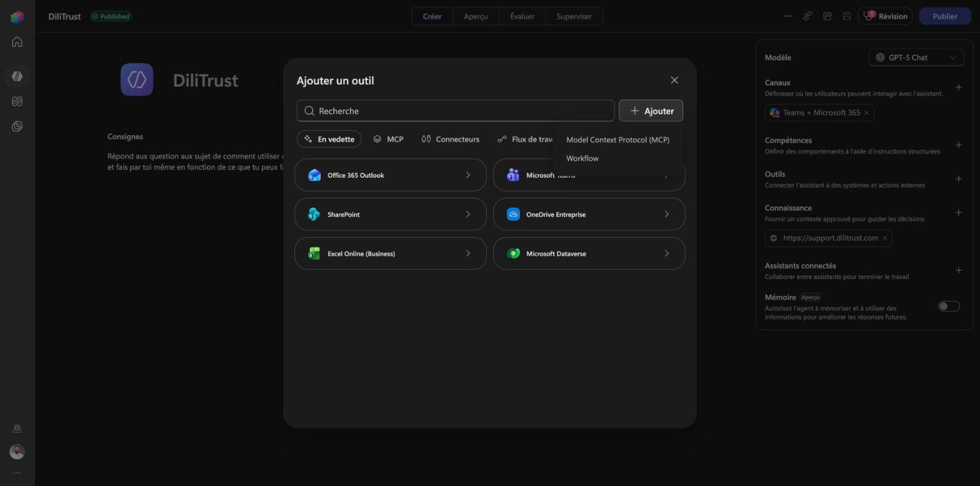
Task: Click the save icon in top toolbar
Action: [x=847, y=16]
